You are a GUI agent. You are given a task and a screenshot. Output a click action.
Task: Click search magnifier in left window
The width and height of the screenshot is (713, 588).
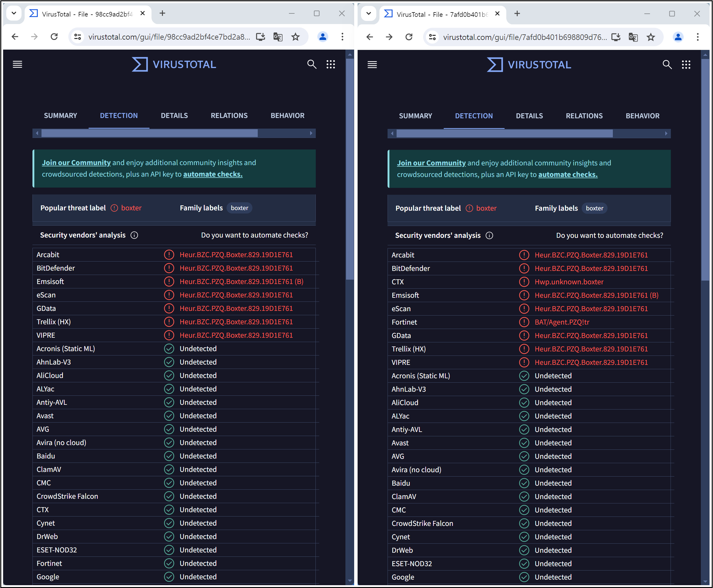click(312, 64)
